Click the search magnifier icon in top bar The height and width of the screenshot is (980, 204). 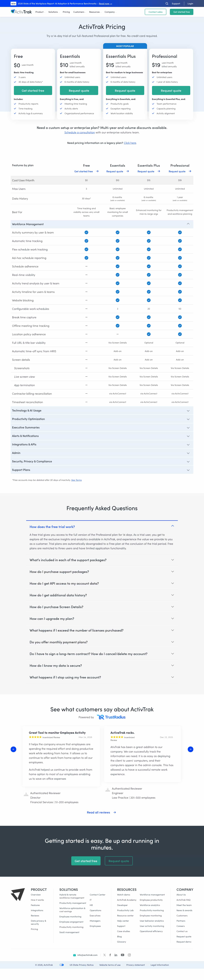pyautogui.click(x=167, y=3)
